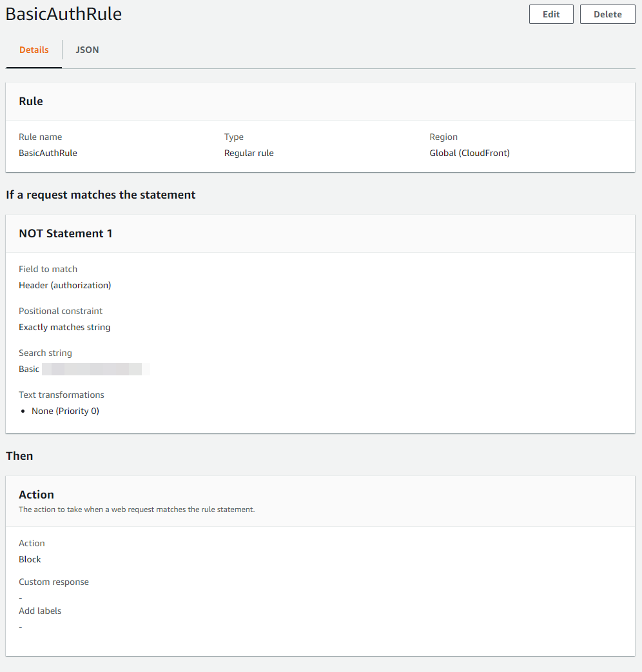Click the Delete button
Image resolution: width=642 pixels, height=672 pixels.
(x=607, y=14)
